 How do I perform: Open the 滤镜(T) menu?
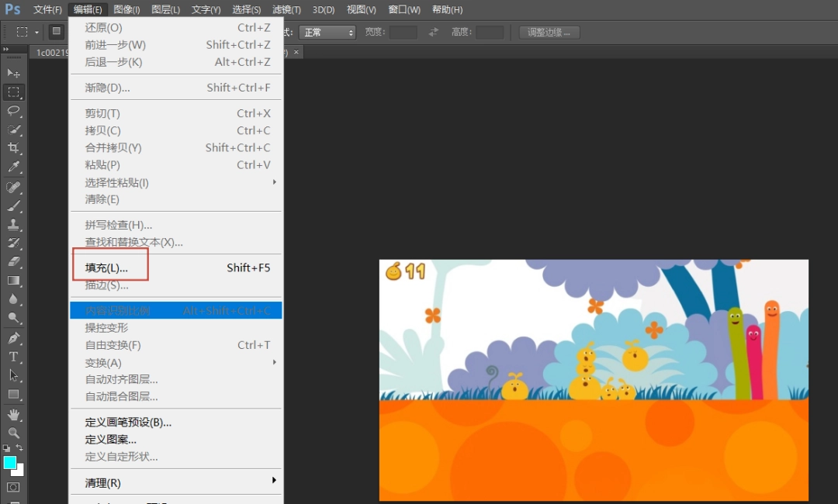286,9
